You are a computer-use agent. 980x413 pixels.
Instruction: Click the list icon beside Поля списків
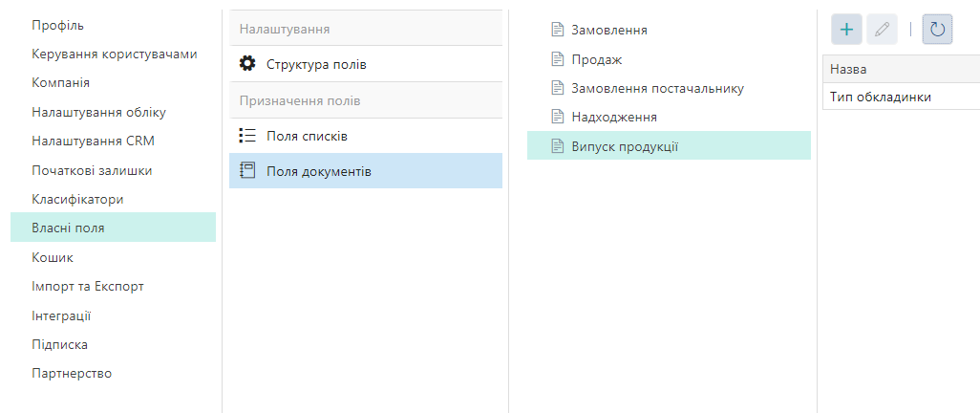pos(247,136)
